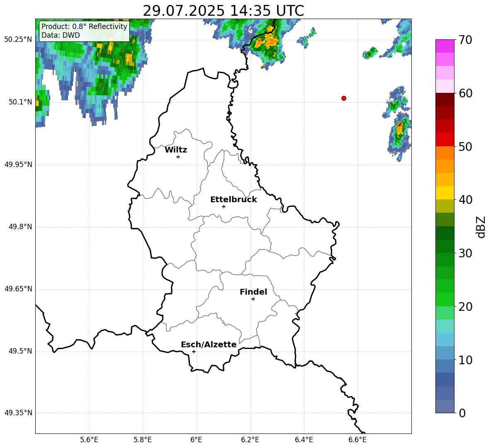The height and width of the screenshot is (448, 491).
Task: Click the 50.25°N latitude label
Action: 18,40
